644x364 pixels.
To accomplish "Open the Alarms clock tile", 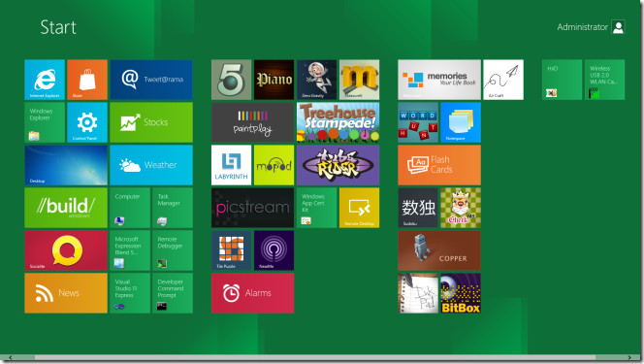I will (x=252, y=293).
